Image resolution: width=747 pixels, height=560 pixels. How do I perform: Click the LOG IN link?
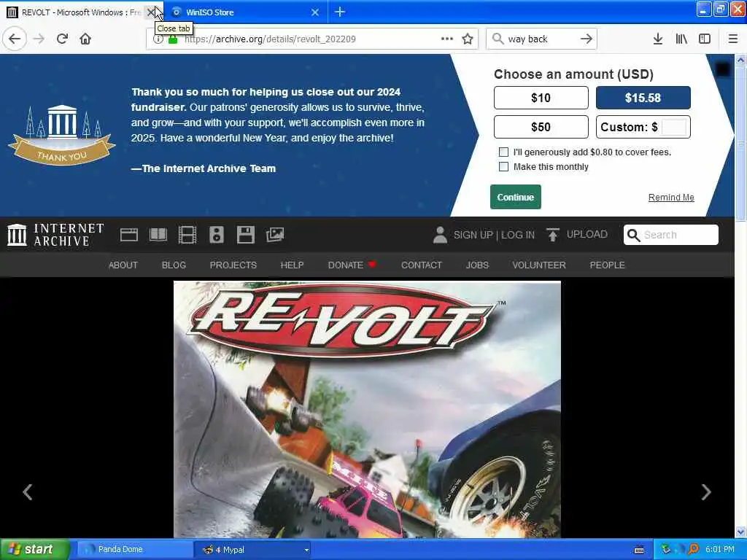(518, 235)
